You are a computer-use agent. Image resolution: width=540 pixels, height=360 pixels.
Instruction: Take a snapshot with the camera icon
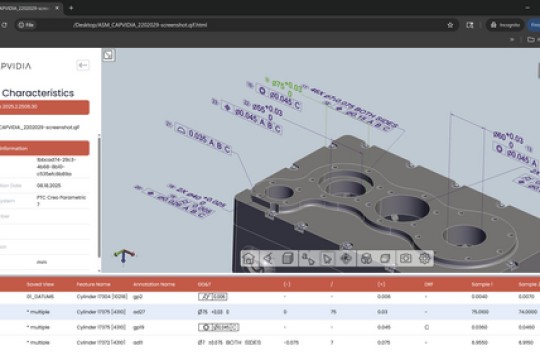tap(405, 258)
